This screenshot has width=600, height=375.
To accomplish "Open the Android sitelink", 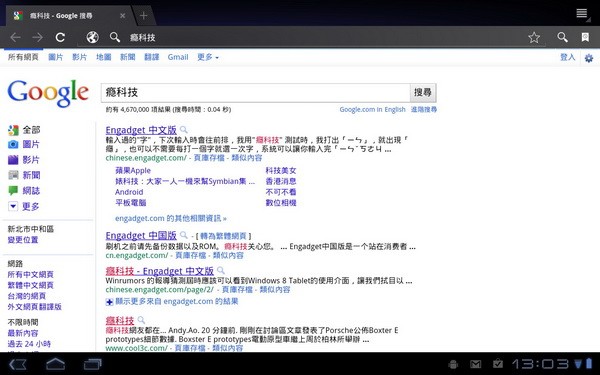I will coord(129,192).
